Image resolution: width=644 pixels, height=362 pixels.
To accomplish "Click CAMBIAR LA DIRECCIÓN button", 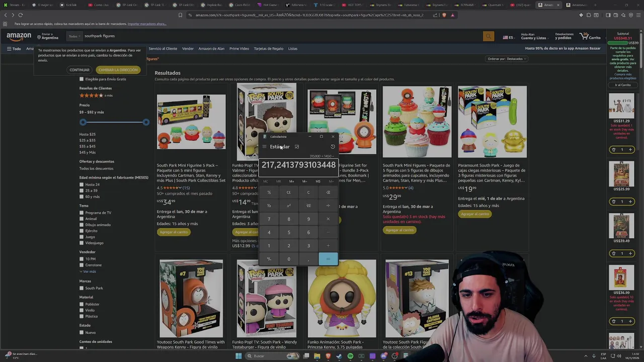I will click(118, 70).
